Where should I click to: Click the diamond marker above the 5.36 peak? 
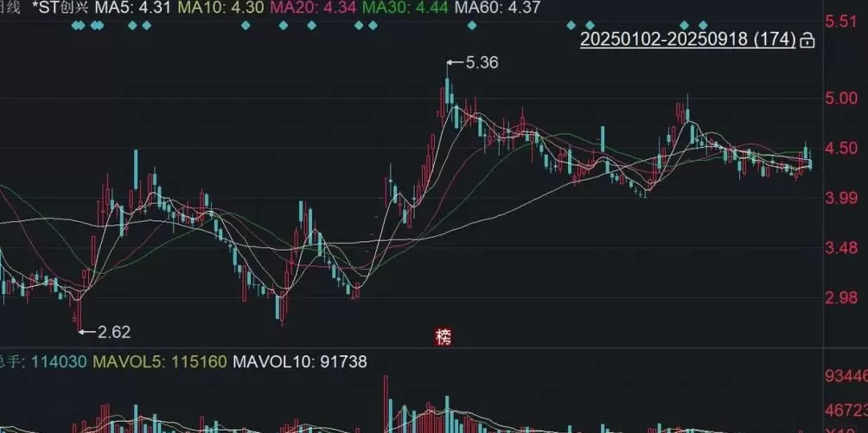coord(472,25)
